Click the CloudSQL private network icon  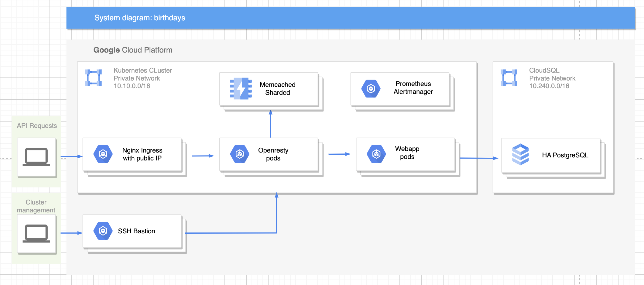509,78
